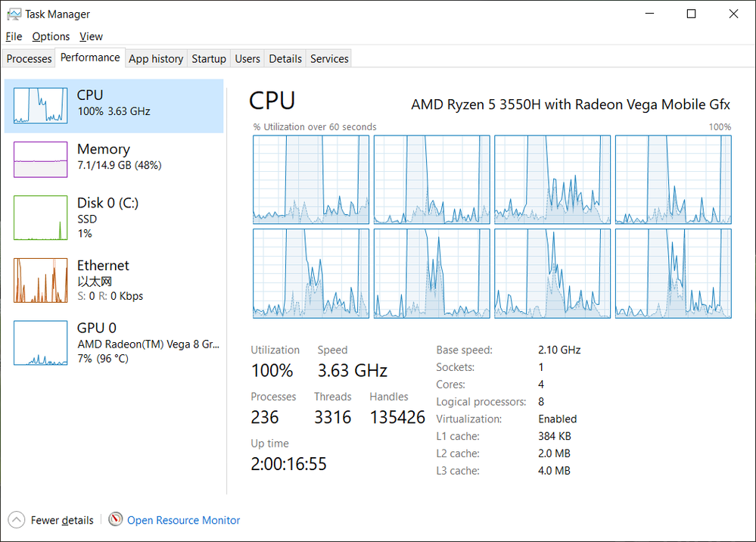Click the Cores label
The width and height of the screenshot is (756, 542).
451,385
